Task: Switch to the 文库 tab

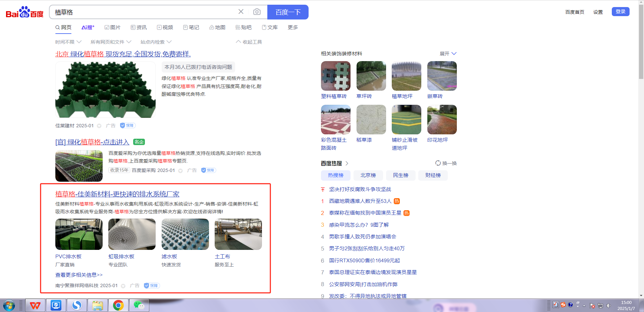Action: (x=270, y=27)
